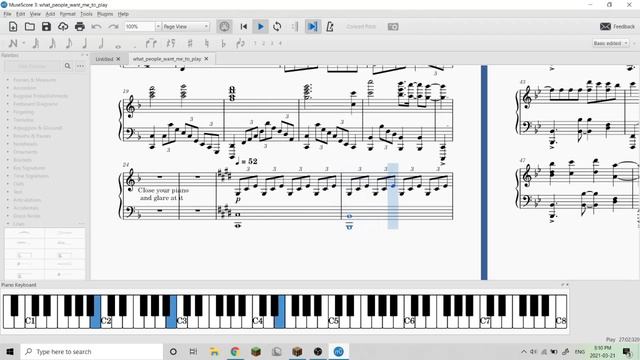Viewport: 640px width, 360px height.
Task: Open the Tools menu
Action: point(86,14)
